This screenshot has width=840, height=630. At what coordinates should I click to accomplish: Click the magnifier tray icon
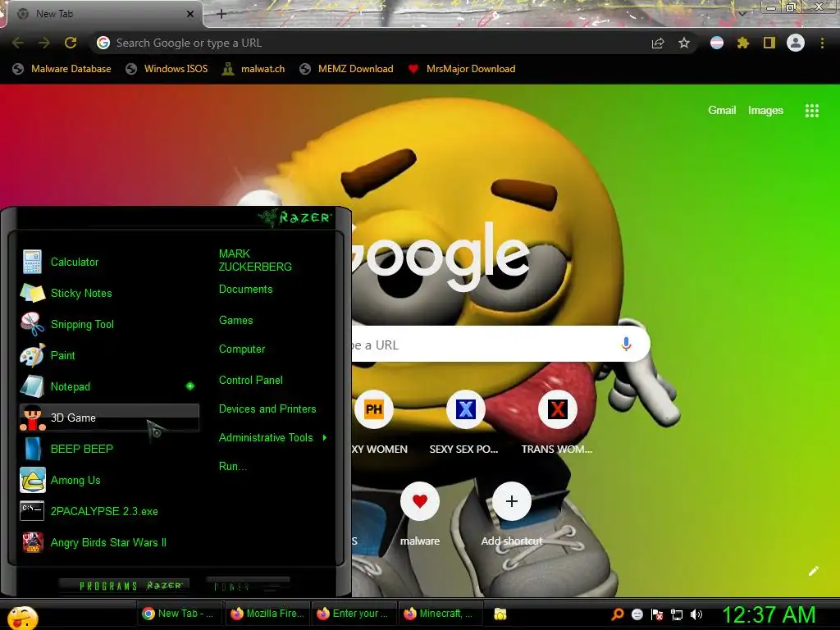pyautogui.click(x=618, y=614)
